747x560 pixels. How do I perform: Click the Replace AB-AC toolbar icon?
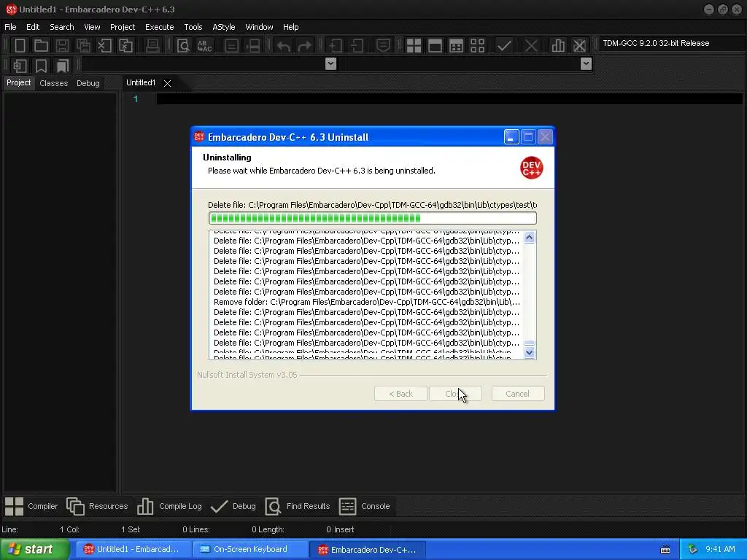[204, 46]
